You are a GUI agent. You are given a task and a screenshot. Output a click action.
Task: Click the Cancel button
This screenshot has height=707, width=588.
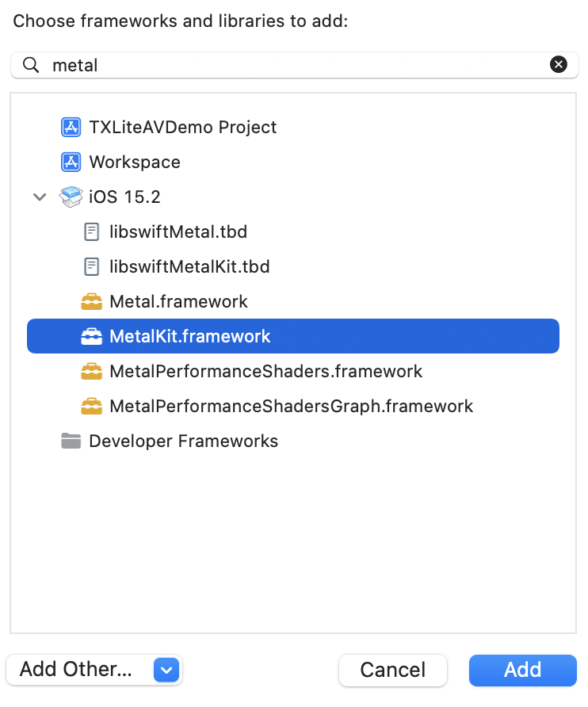tap(392, 670)
